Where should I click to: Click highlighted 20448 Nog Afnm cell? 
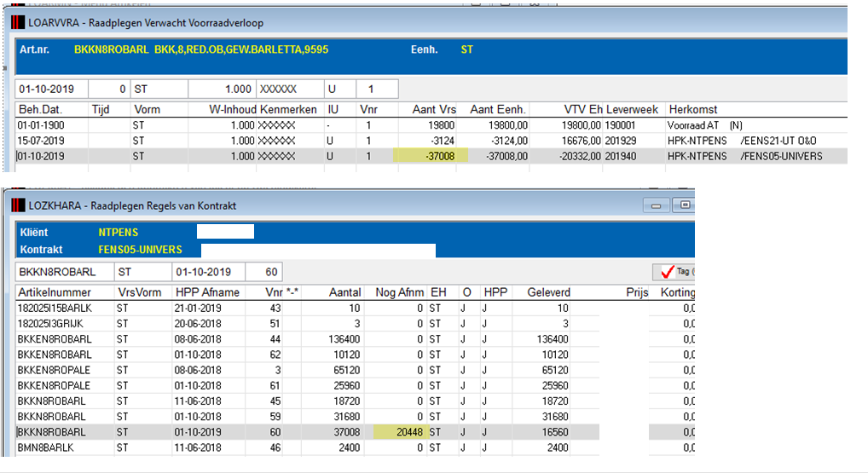[x=400, y=432]
